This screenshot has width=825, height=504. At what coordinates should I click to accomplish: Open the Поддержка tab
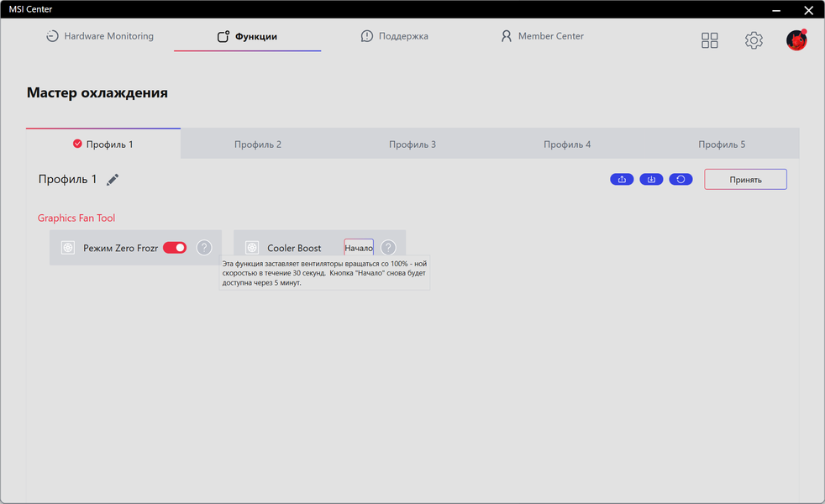[395, 36]
